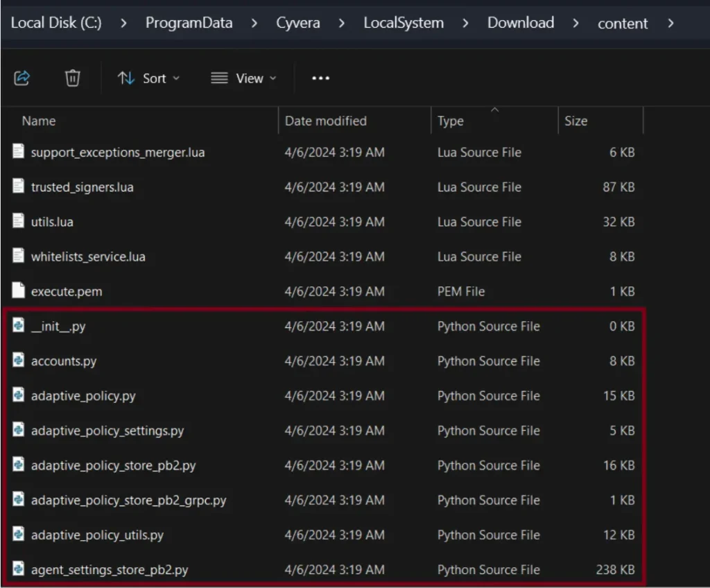710x588 pixels.
Task: Click the file icon beside execute.pem
Action: (19, 291)
